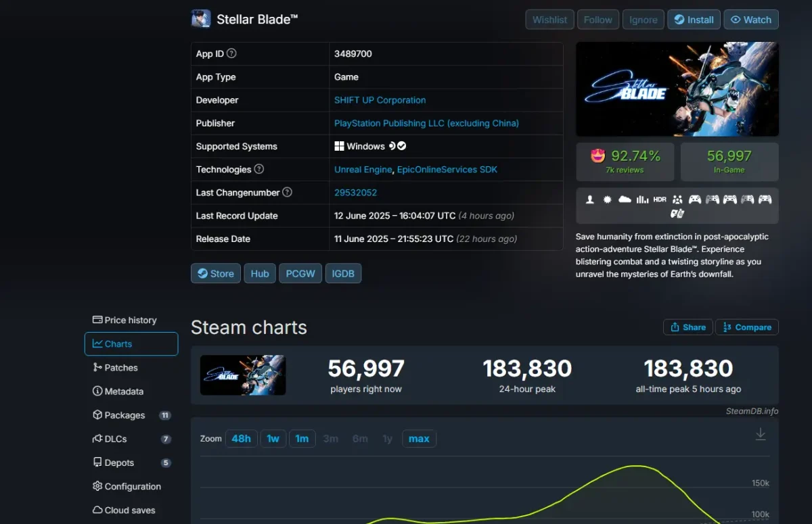
Task: Open changenumber 29532052 link
Action: (355, 192)
